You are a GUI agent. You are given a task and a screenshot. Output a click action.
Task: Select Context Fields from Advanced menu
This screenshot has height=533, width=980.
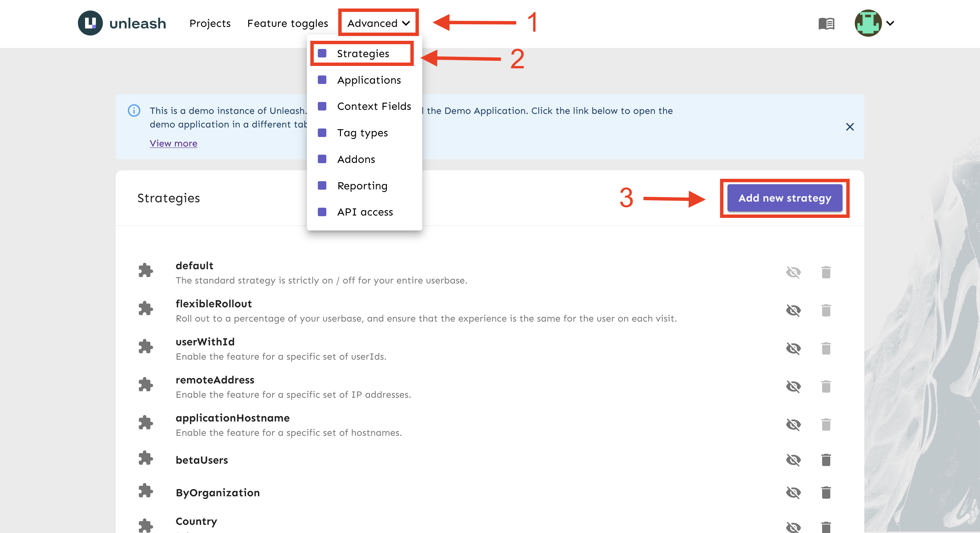pos(374,106)
